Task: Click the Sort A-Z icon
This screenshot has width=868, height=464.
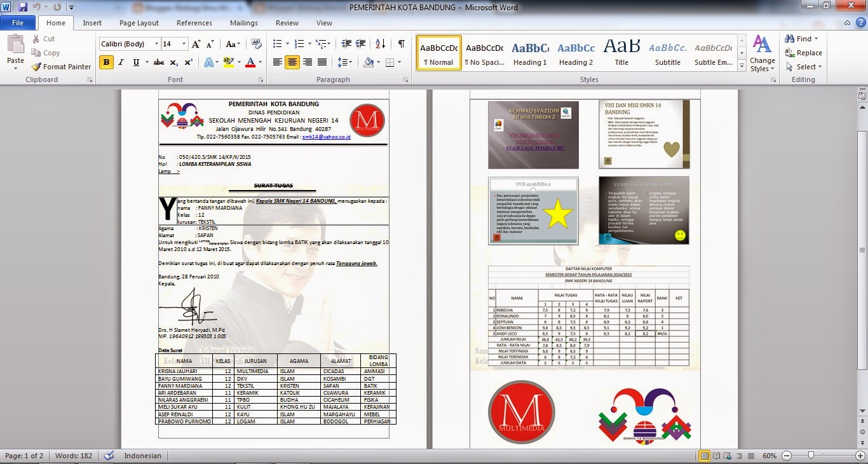Action: (381, 44)
